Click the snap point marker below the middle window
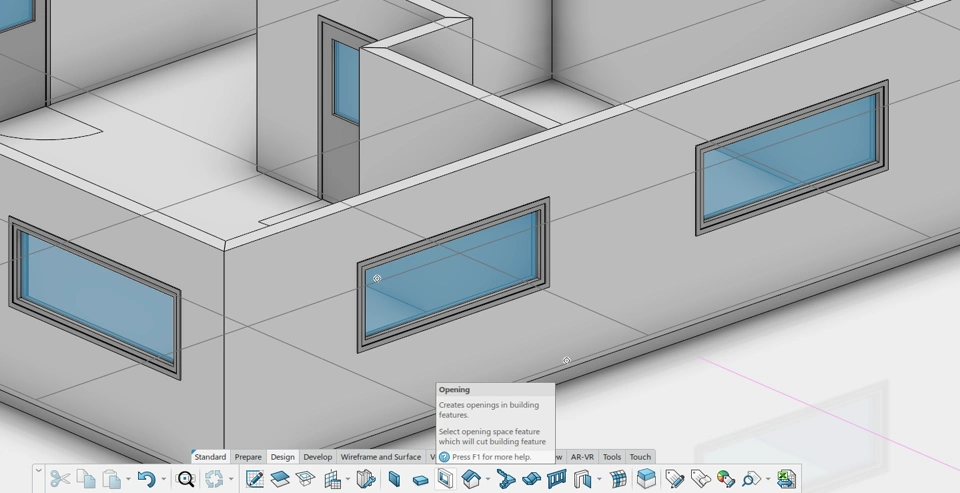The height and width of the screenshot is (493, 960). click(x=566, y=361)
